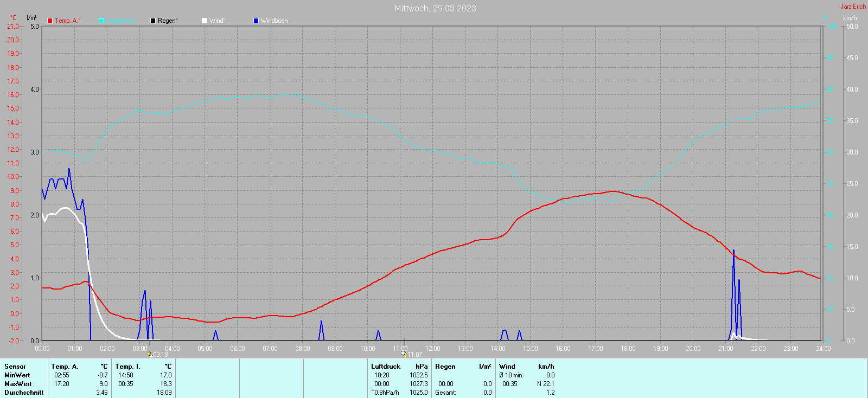Click the average pressure value 1025.0
Screen dimensions: 868x398
click(419, 393)
